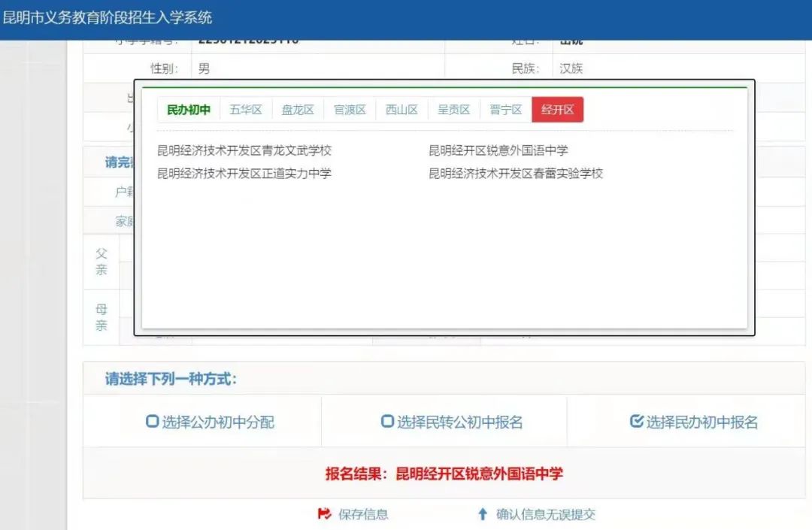Screen dimensions: 812x530
Task: Click the 保存信息 save icon
Action: [x=324, y=513]
